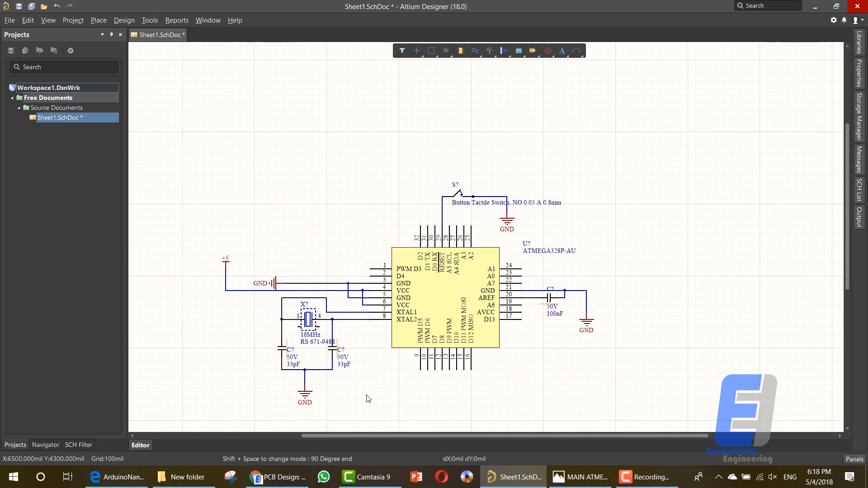Open Projects panel settings gear
The width and height of the screenshot is (868, 488).
click(x=71, y=51)
